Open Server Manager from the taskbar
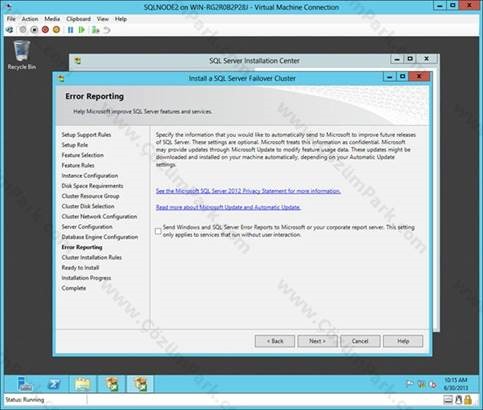This screenshot has width=483, height=410. [x=25, y=384]
